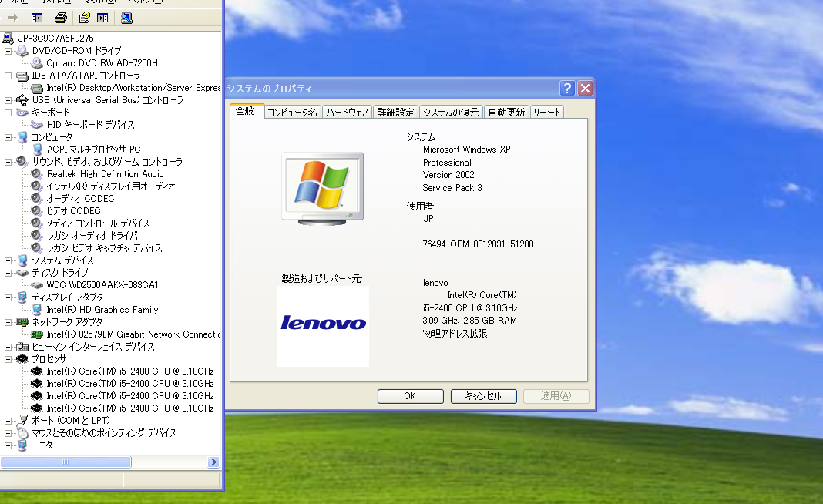Click the Show/Hide action pane toolbar icon

pos(102,18)
